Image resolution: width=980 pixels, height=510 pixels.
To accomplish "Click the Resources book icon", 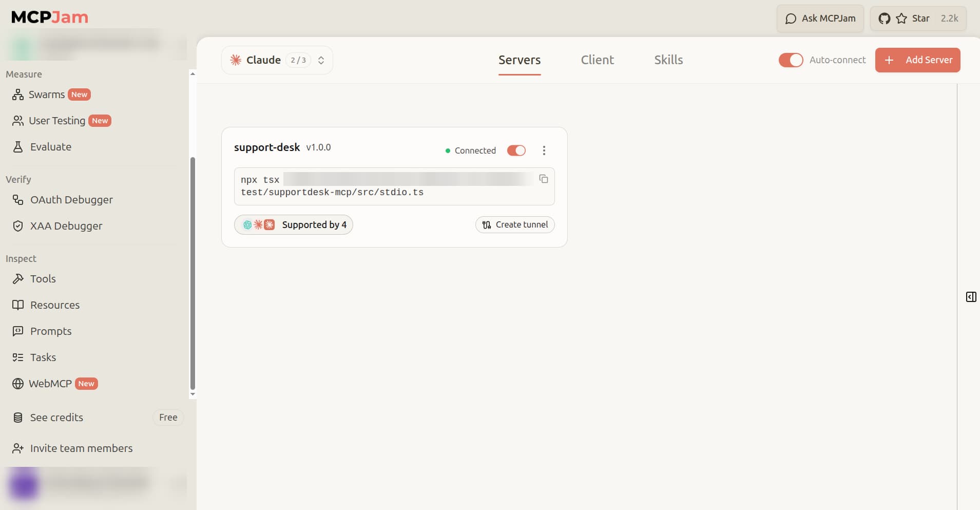I will coord(18,305).
